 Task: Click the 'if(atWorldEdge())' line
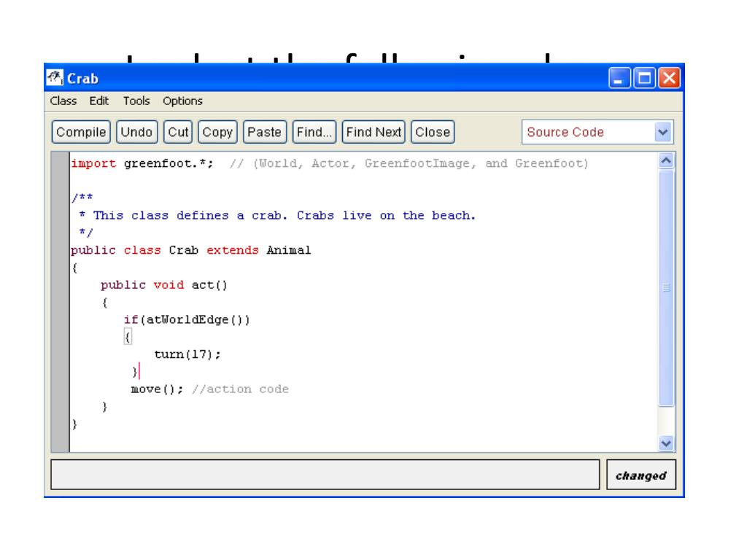[187, 319]
